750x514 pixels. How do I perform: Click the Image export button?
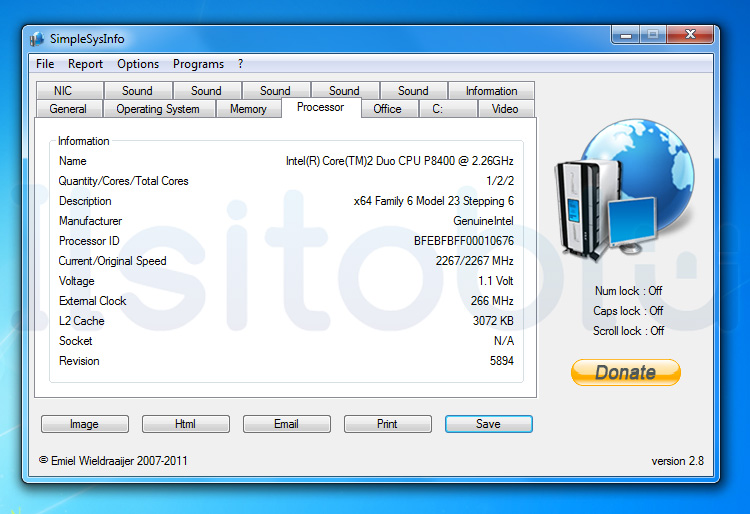(x=85, y=424)
